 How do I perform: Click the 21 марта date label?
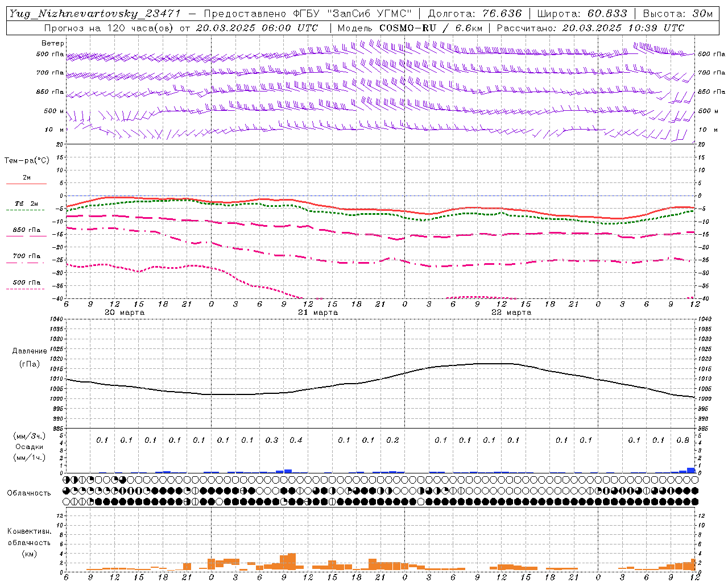tap(318, 313)
